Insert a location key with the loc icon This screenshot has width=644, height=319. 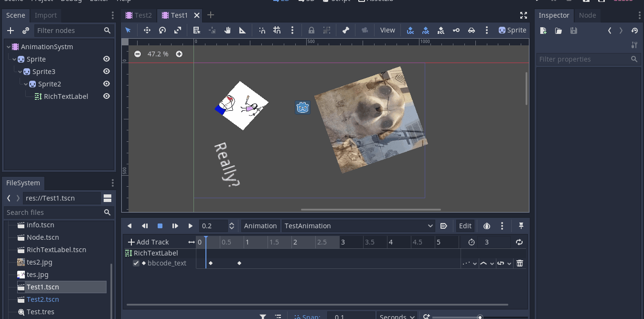click(410, 30)
